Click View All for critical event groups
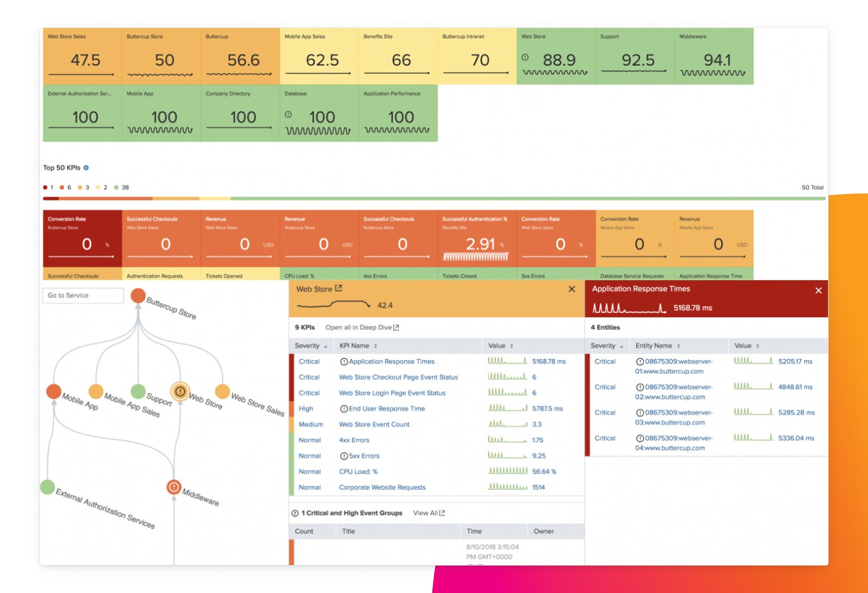This screenshot has width=868, height=593. click(x=427, y=513)
